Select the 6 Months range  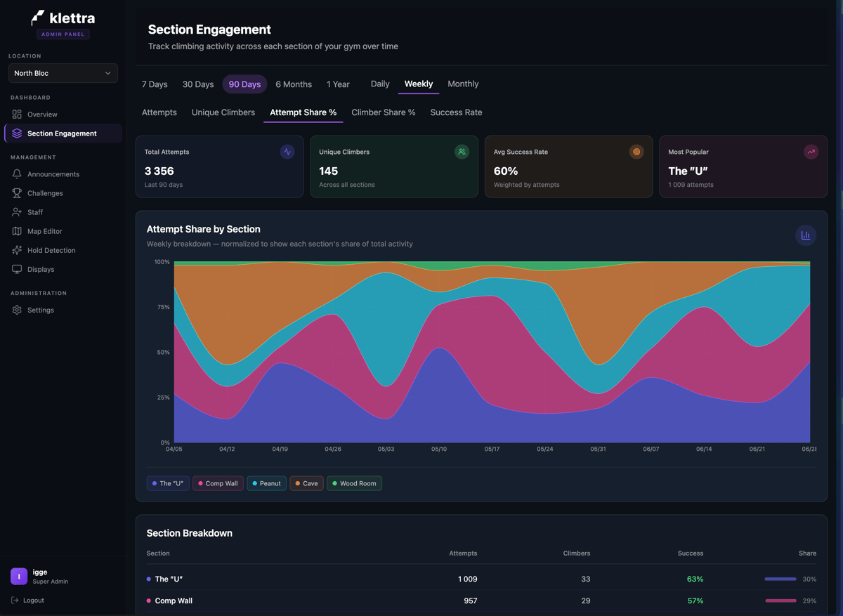pyautogui.click(x=294, y=84)
